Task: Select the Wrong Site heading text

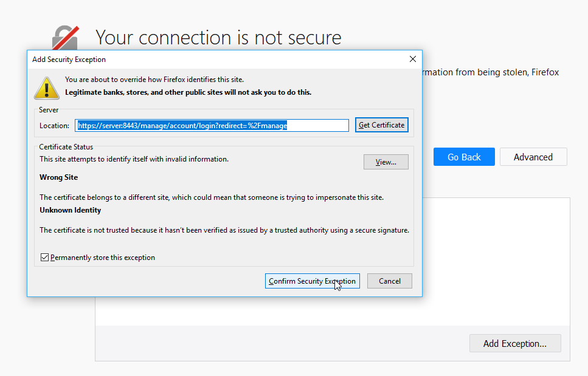Action: click(59, 177)
